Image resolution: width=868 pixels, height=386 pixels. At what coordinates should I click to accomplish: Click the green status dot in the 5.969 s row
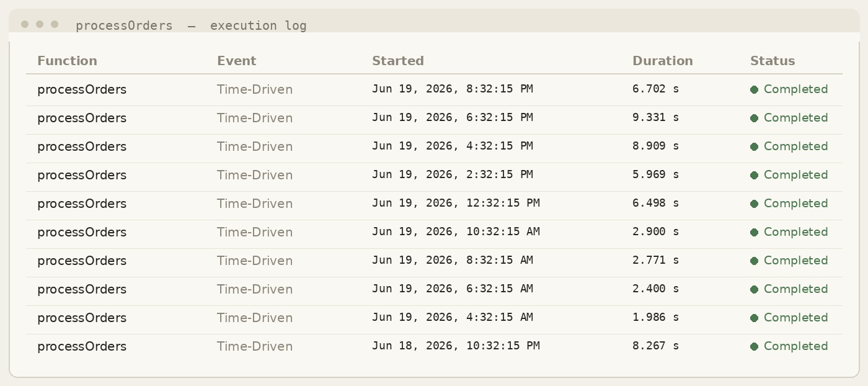coord(754,175)
